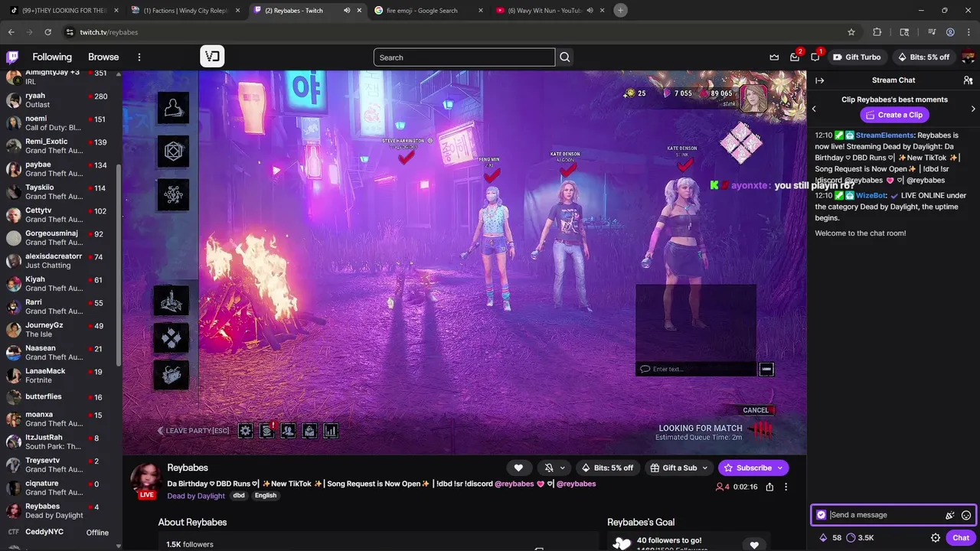Share the stream via share icon
980x551 pixels.
coord(769,487)
